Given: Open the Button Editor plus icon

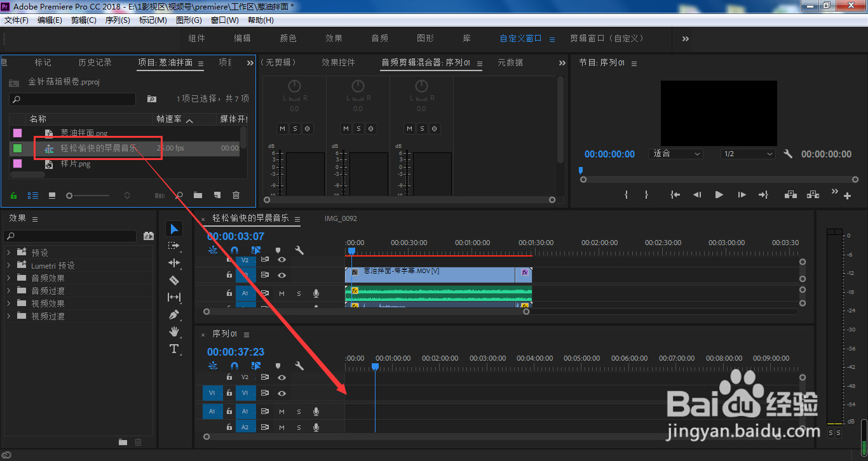Looking at the screenshot, I should 847,196.
